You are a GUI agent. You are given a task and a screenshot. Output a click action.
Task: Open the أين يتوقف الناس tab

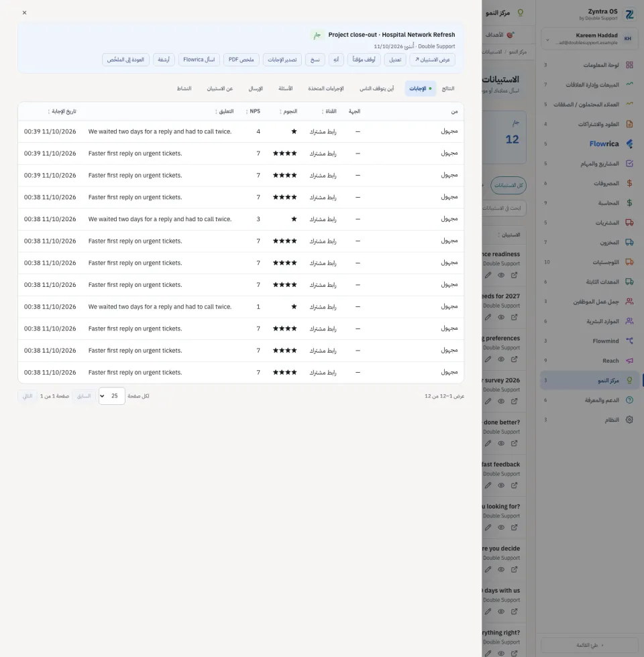click(x=376, y=88)
